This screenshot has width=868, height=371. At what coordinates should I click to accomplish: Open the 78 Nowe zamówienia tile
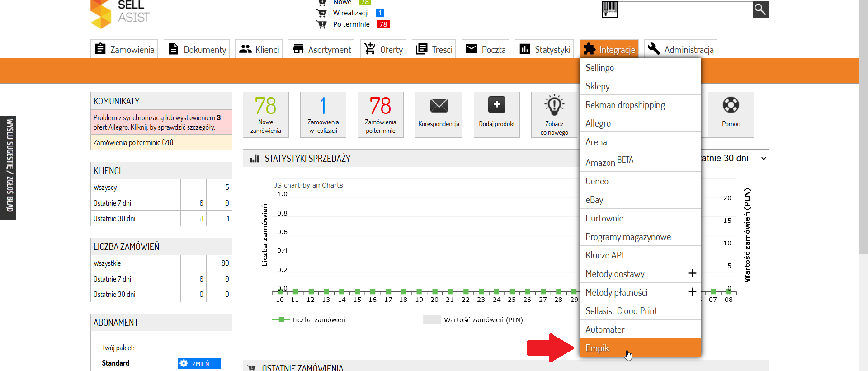pyautogui.click(x=266, y=115)
